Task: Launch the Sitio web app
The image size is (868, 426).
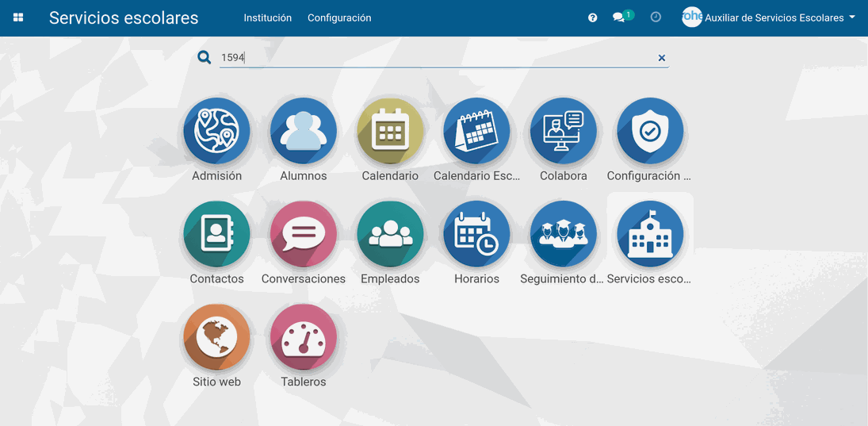Action: click(216, 337)
